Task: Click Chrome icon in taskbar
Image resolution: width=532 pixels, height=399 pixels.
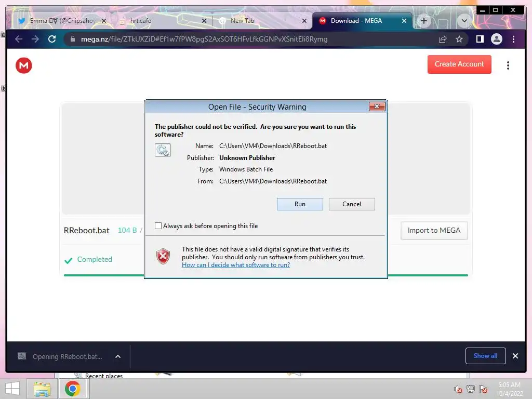Action: click(73, 389)
